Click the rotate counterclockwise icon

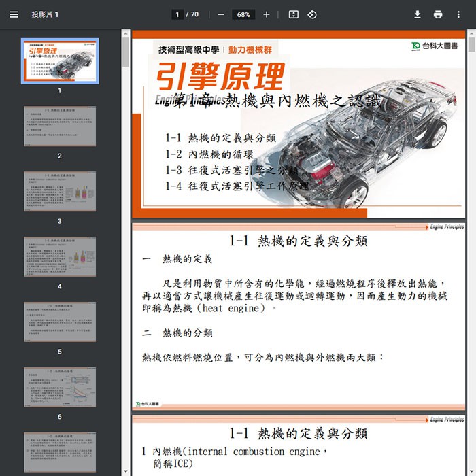tap(312, 14)
